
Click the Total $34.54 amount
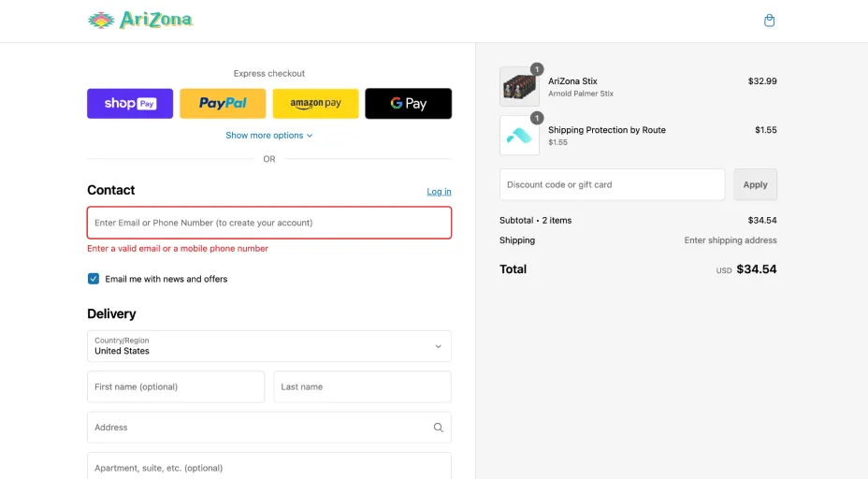click(x=756, y=269)
